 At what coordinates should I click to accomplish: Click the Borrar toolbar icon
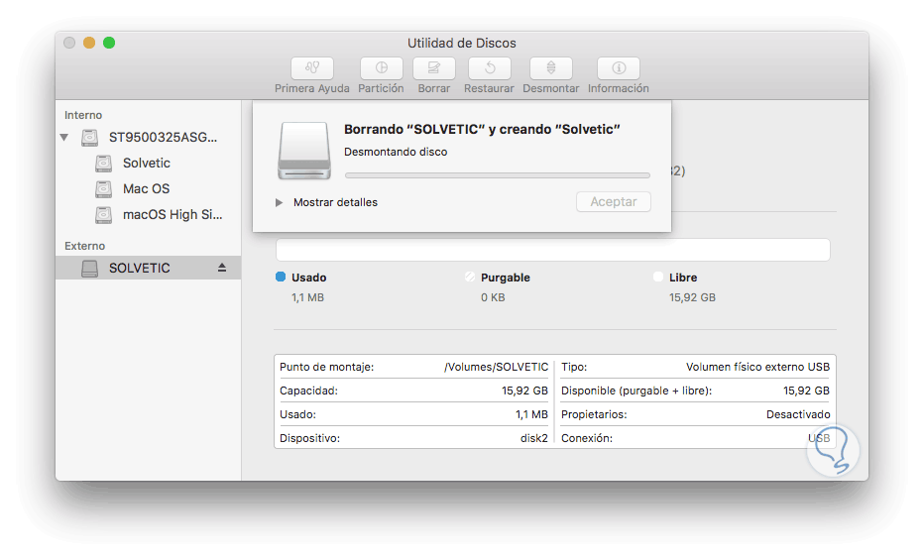point(433,68)
